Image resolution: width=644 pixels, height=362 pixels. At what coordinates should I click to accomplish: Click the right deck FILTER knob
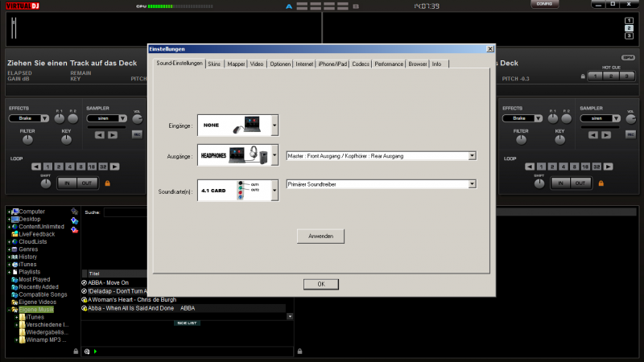[521, 140]
